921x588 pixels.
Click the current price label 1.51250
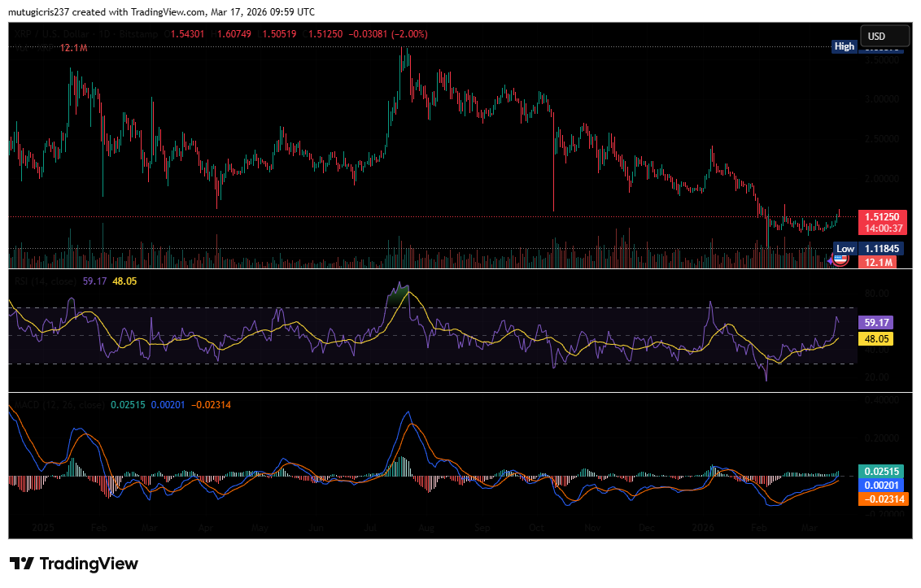882,217
